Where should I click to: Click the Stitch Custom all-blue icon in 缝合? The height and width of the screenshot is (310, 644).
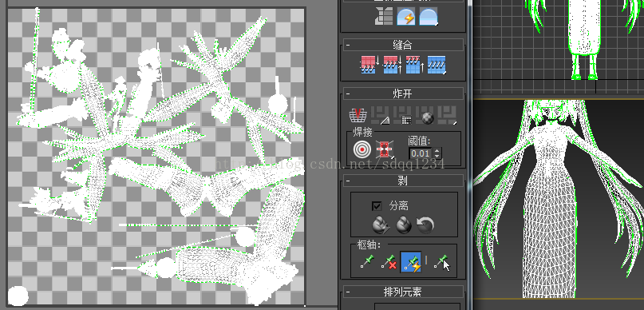point(437,65)
